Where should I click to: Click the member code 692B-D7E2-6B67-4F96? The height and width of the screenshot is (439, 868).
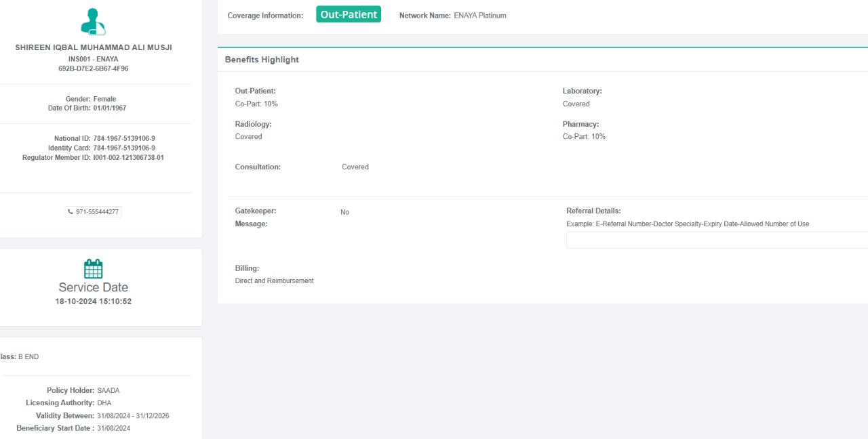coord(94,68)
